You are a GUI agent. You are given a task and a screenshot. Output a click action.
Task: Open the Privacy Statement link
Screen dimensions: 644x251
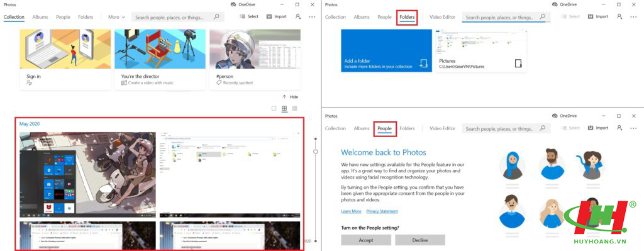click(382, 211)
